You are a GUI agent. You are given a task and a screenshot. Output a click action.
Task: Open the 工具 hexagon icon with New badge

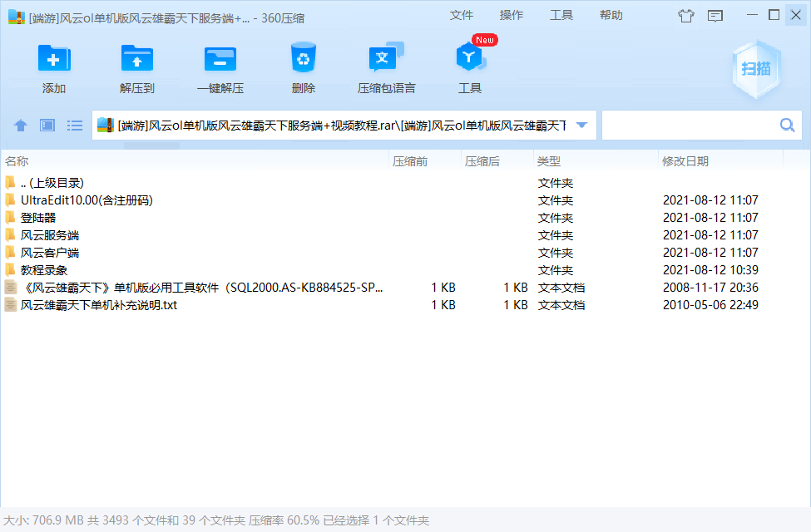point(471,57)
